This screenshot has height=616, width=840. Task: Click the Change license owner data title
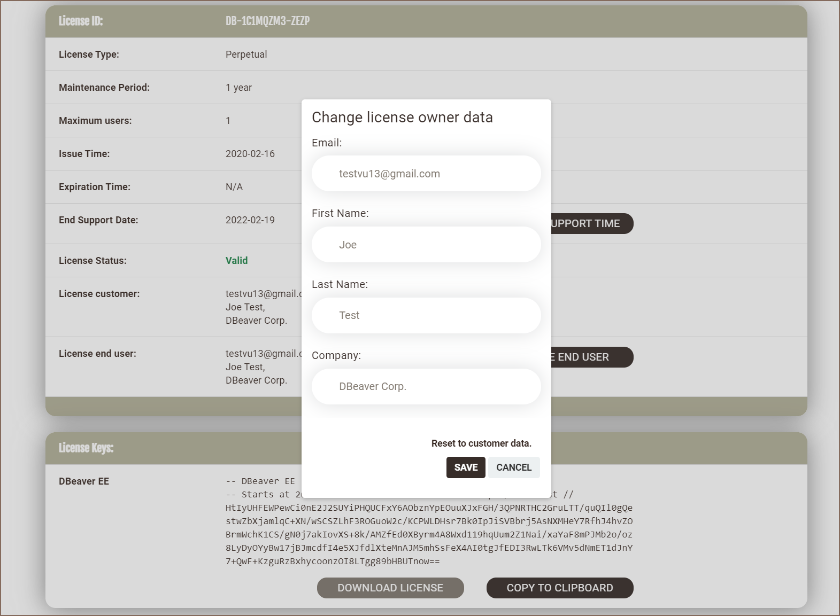coord(402,118)
